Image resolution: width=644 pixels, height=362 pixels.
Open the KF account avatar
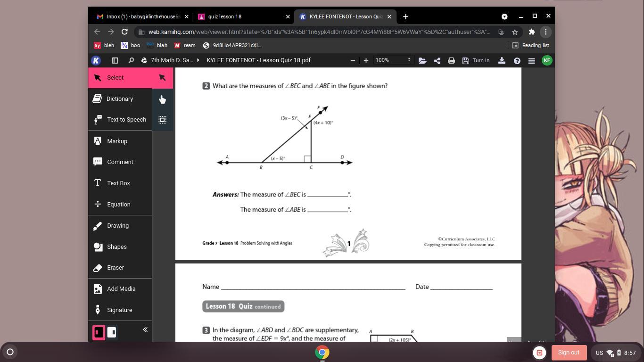(x=547, y=60)
